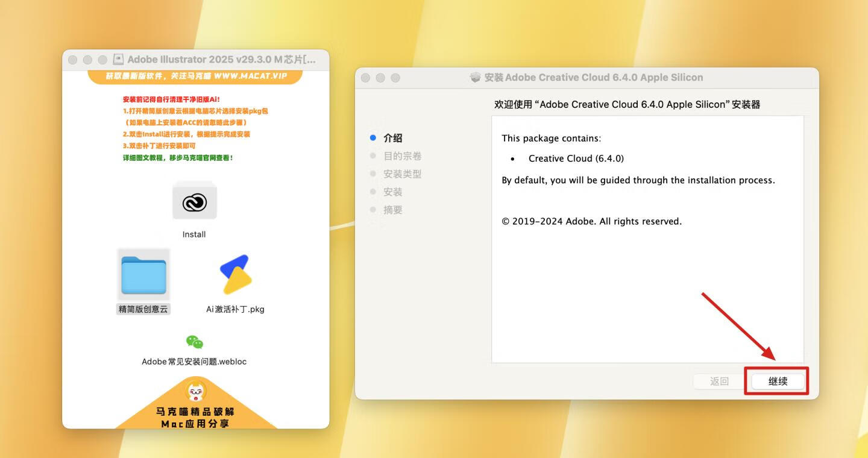868x458 pixels.
Task: Open the Ai激活补丁.pkg package icon
Action: pos(235,275)
